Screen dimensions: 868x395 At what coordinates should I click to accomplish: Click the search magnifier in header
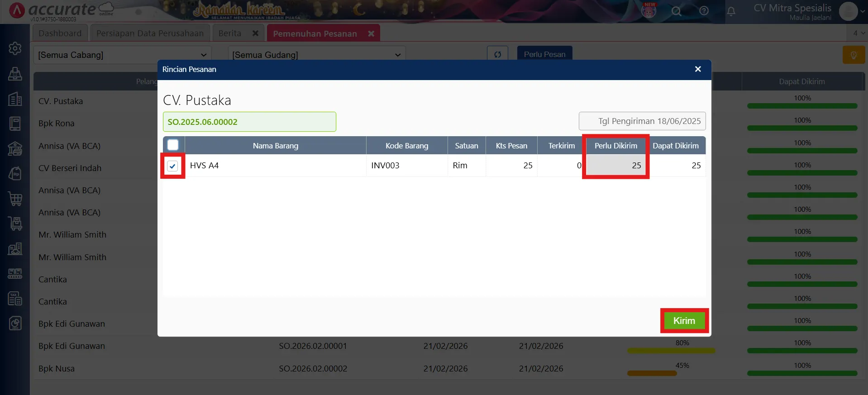(x=676, y=11)
